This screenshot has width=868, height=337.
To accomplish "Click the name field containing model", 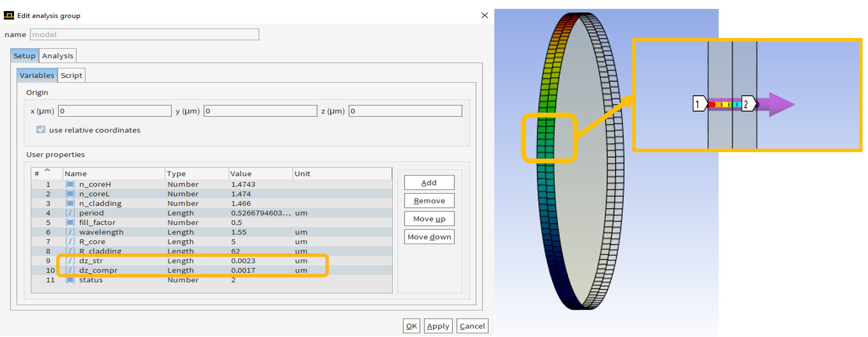I will coord(145,35).
